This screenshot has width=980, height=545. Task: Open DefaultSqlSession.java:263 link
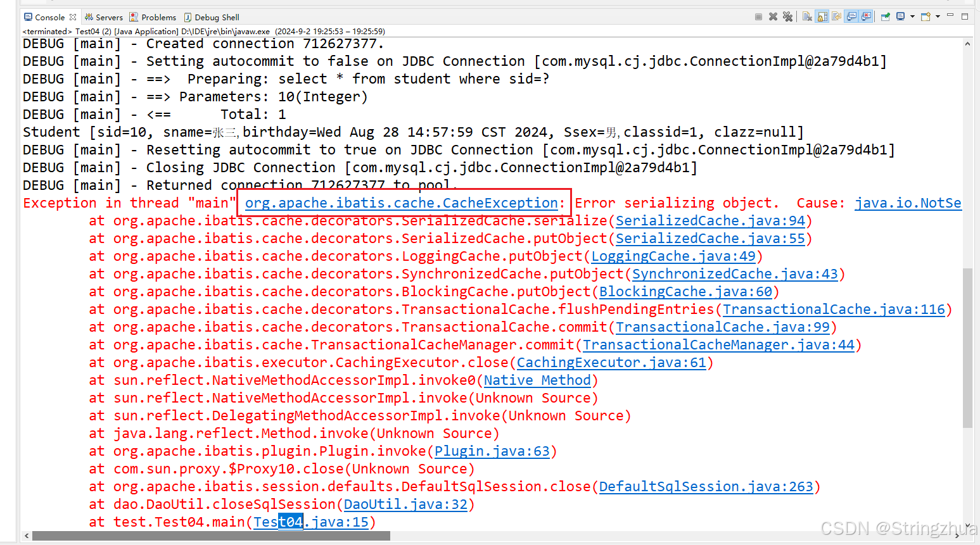tap(706, 487)
